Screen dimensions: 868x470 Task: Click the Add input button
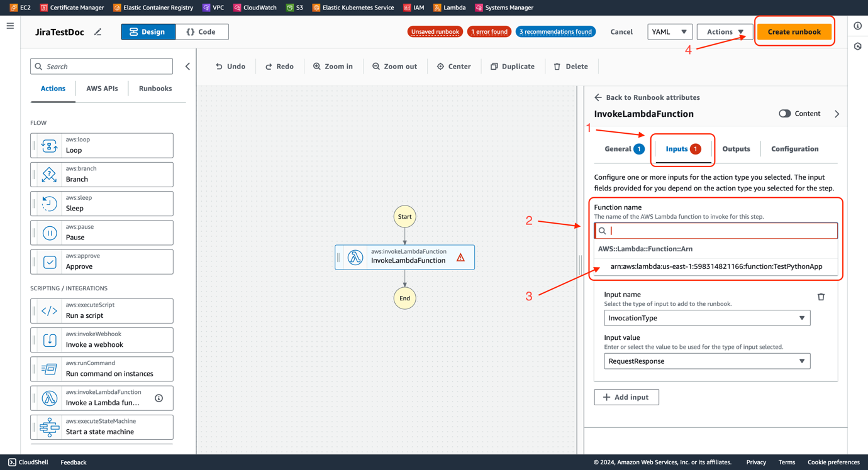click(x=626, y=397)
